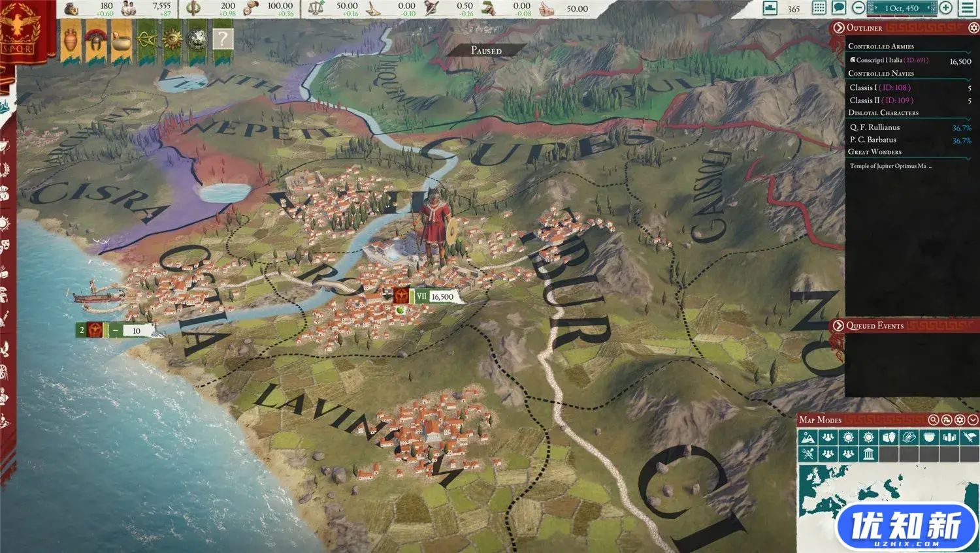Enable the temple columns map mode
The height and width of the screenshot is (553, 980).
tap(868, 454)
